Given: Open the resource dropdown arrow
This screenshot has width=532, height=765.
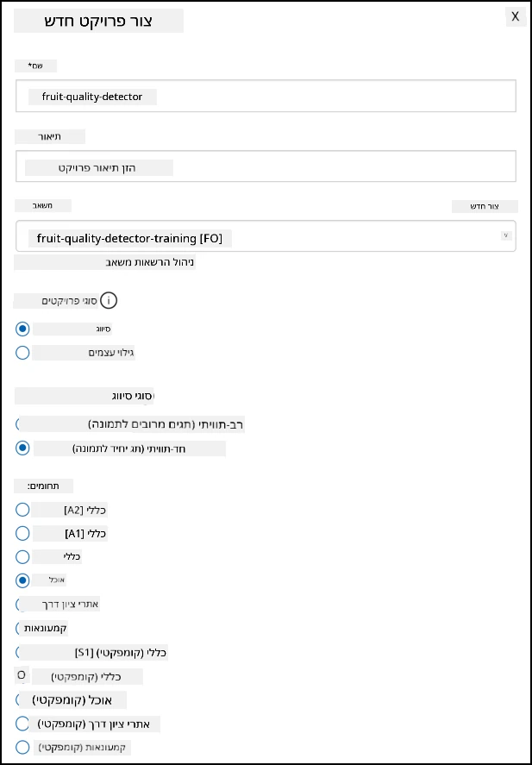Looking at the screenshot, I should [x=505, y=235].
